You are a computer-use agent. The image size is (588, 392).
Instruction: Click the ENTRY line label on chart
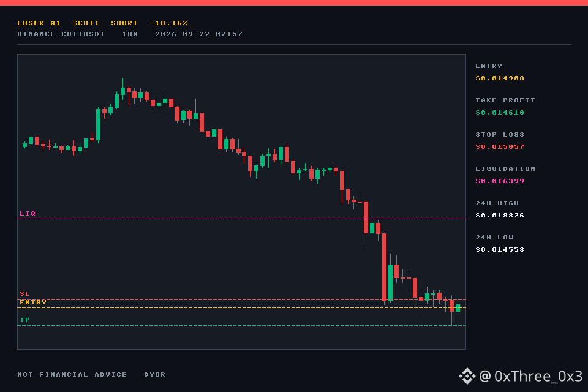coord(33,303)
